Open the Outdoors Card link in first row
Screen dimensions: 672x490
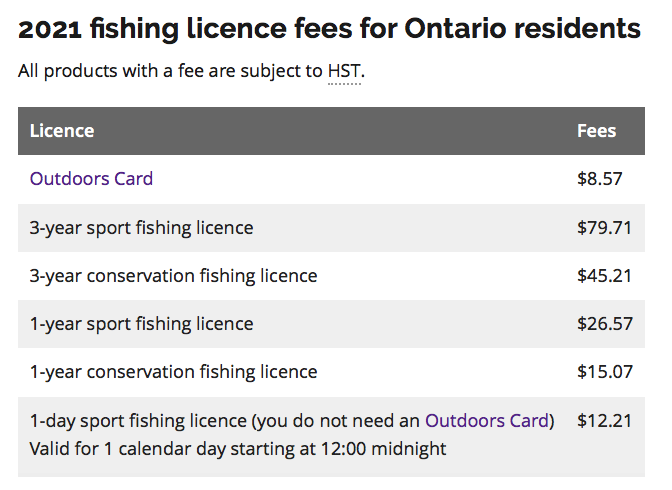91,179
